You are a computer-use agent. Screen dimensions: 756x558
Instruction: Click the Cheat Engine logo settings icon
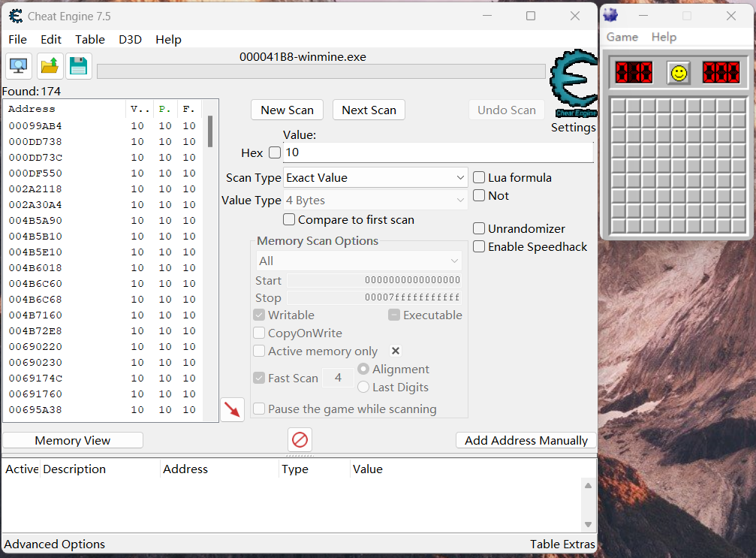coord(573,83)
